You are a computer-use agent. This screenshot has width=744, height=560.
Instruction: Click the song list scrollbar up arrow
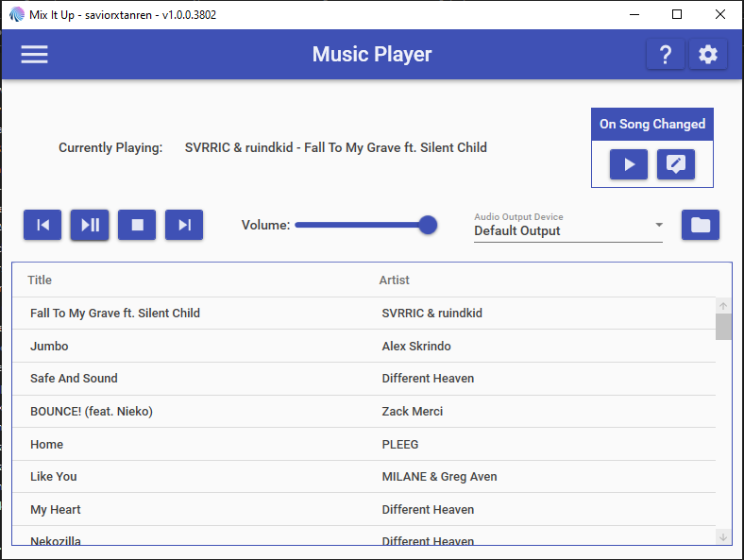[x=723, y=306]
